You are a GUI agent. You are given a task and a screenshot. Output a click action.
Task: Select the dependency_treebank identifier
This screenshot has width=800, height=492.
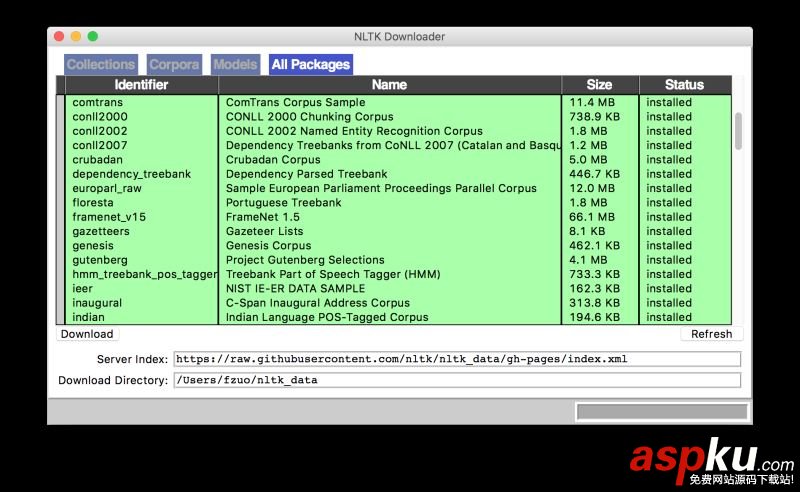click(132, 174)
